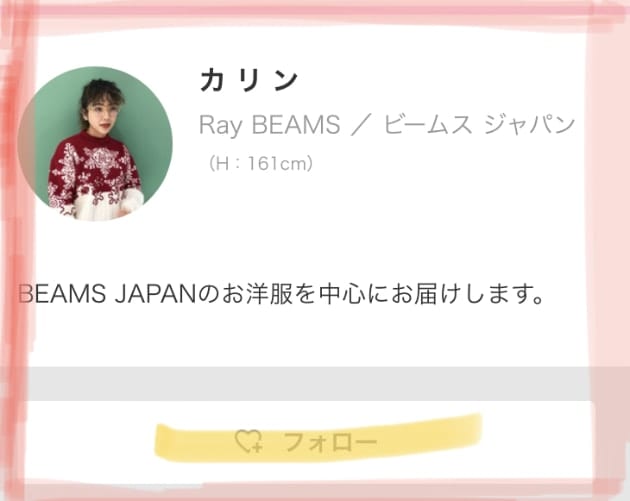The height and width of the screenshot is (501, 630).
Task: Open カリン's circular profile photo
Action: point(95,143)
